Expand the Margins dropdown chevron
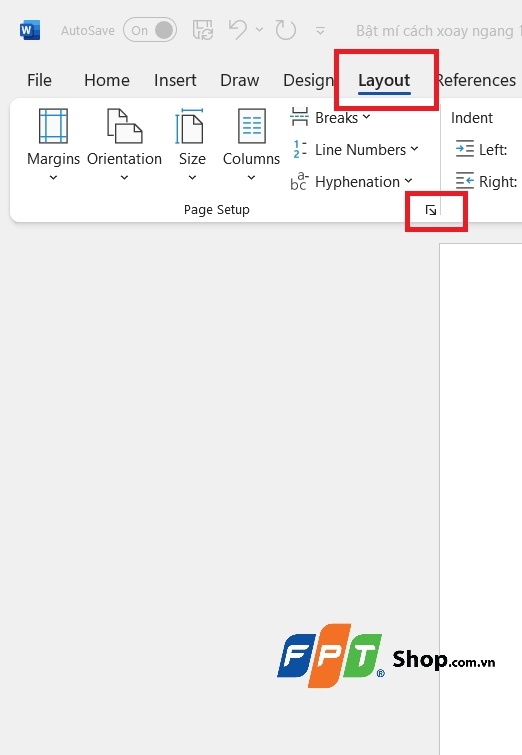The image size is (522, 755). pyautogui.click(x=53, y=178)
